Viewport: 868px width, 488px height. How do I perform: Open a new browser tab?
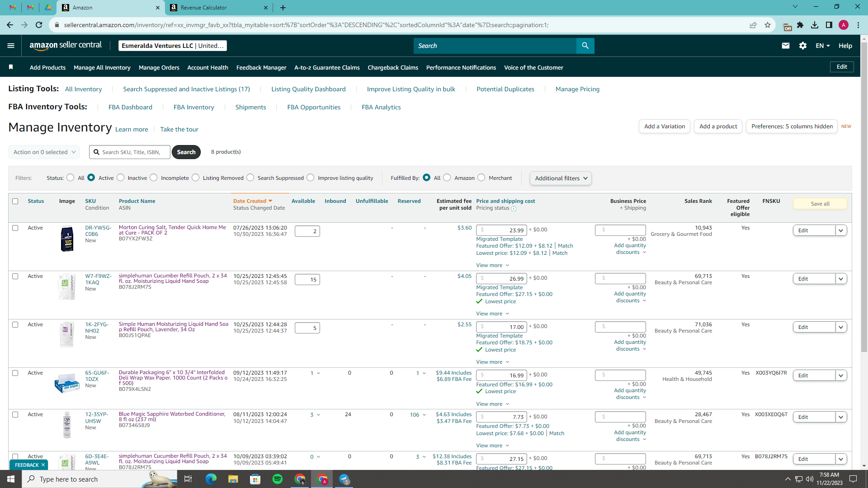click(283, 8)
